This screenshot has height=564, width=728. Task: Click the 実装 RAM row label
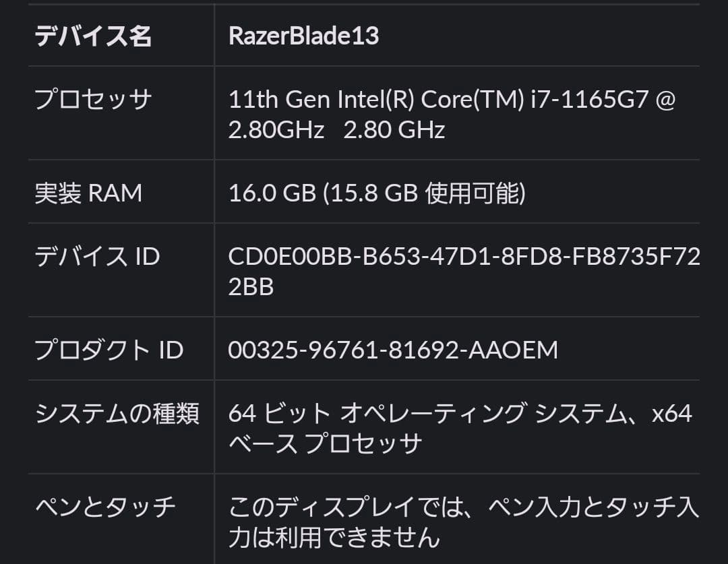tap(88, 193)
